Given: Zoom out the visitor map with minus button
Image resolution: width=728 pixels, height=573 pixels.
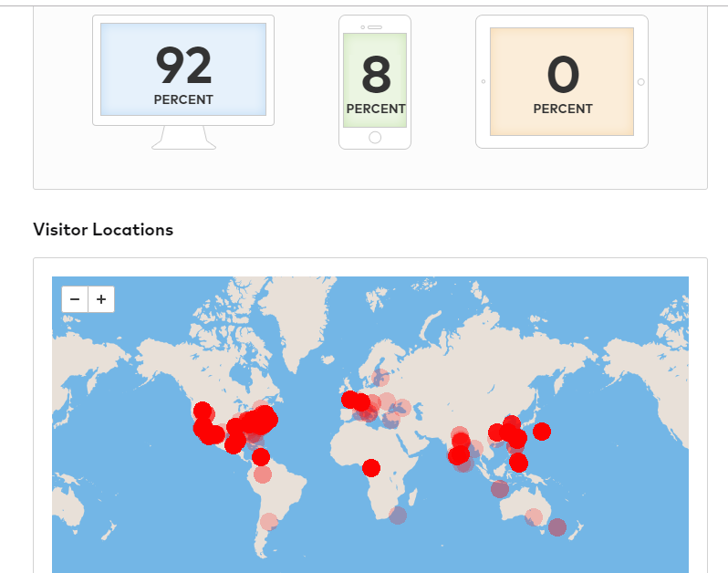Looking at the screenshot, I should click(x=75, y=299).
